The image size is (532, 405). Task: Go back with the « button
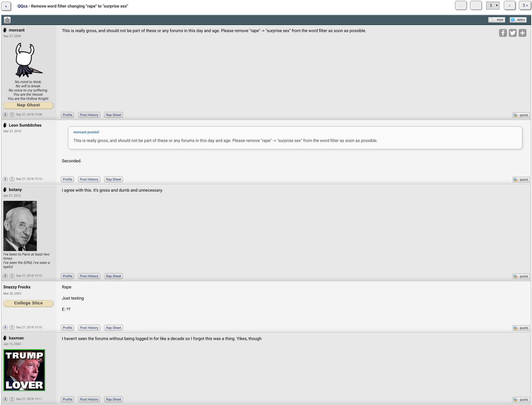(6, 6)
